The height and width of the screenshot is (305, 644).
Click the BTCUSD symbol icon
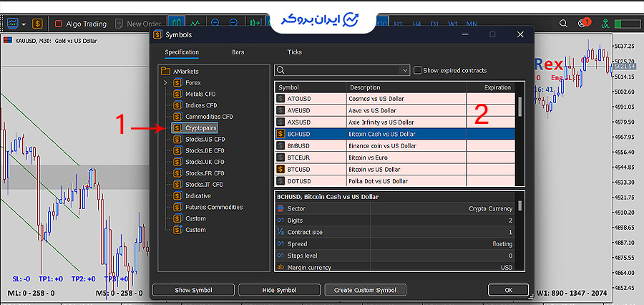pos(281,169)
